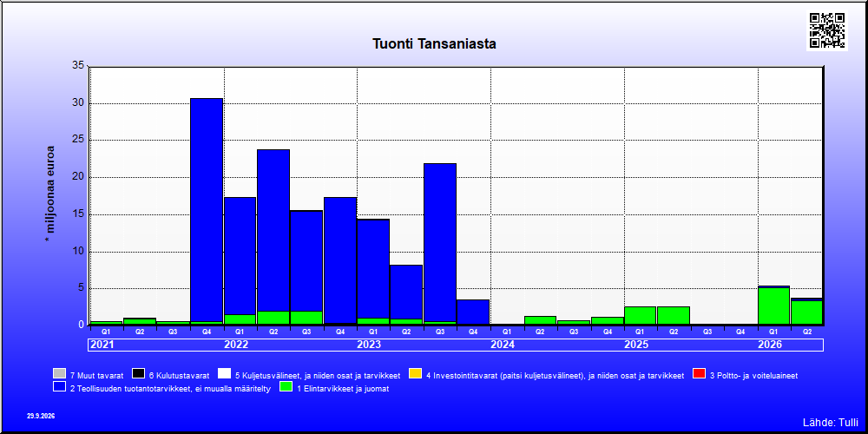Click the yellow '4 Investointitavarat' legend swatch

pos(416,373)
